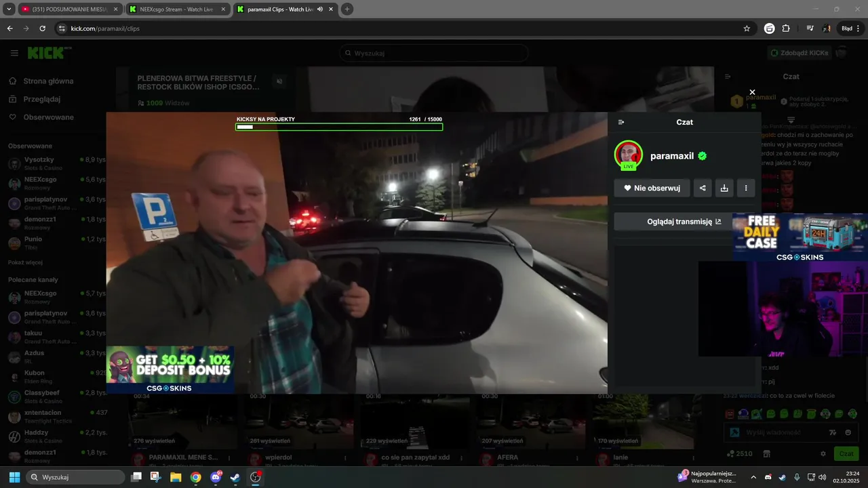Open options for co sie pan zapytal clip
Image resolution: width=868 pixels, height=488 pixels.
point(461,458)
